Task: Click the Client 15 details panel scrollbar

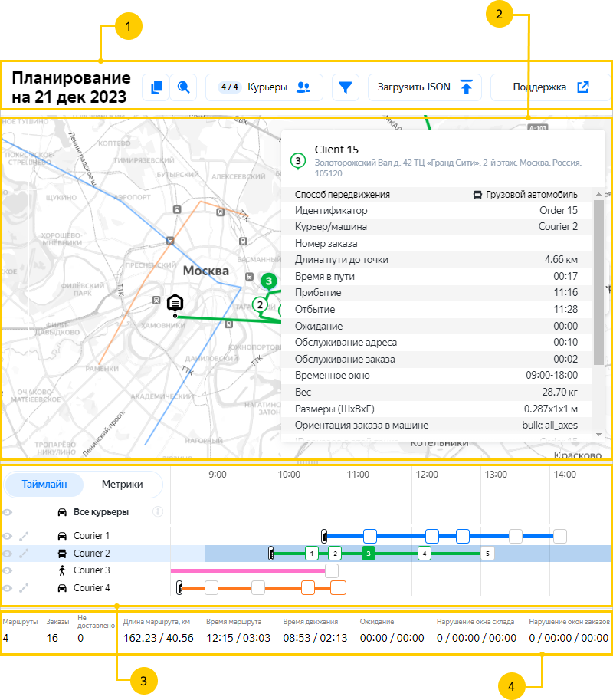Action: (598, 284)
